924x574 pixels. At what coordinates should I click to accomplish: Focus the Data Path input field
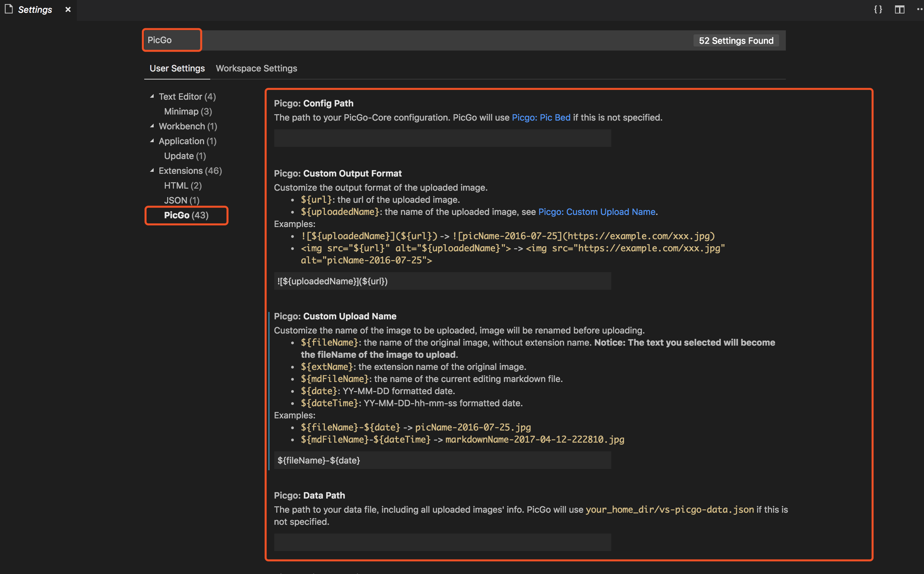click(x=442, y=542)
